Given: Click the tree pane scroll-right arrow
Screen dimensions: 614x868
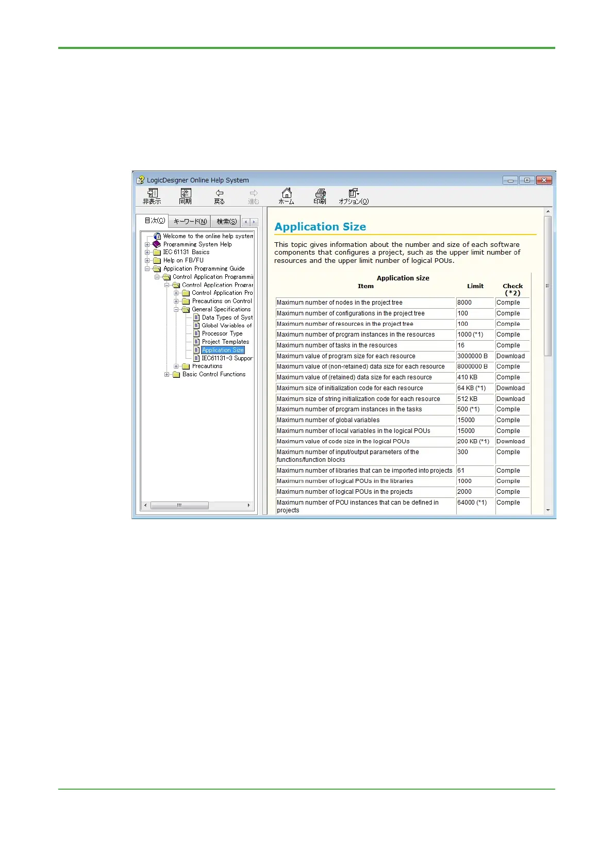Looking at the screenshot, I should (249, 506).
